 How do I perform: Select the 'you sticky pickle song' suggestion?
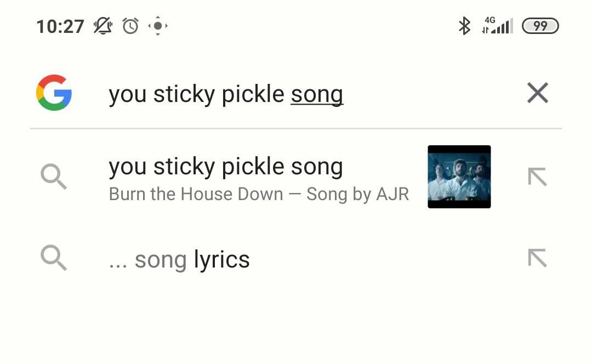coord(226,167)
